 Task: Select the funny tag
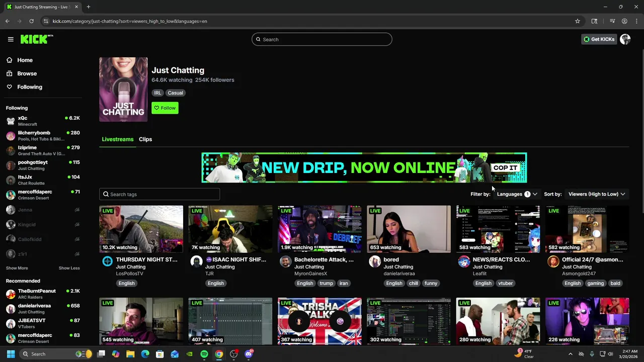[x=431, y=284]
